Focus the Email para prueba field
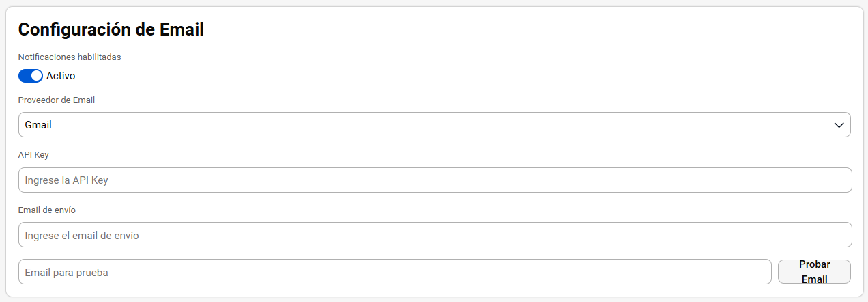Screen dimensions: 868x302 click(395, 272)
